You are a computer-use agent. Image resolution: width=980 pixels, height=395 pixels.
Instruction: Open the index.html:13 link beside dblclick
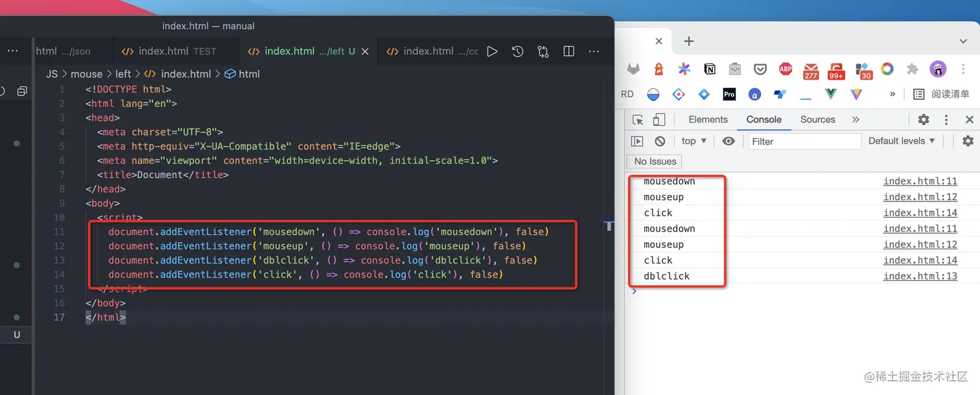pos(920,276)
